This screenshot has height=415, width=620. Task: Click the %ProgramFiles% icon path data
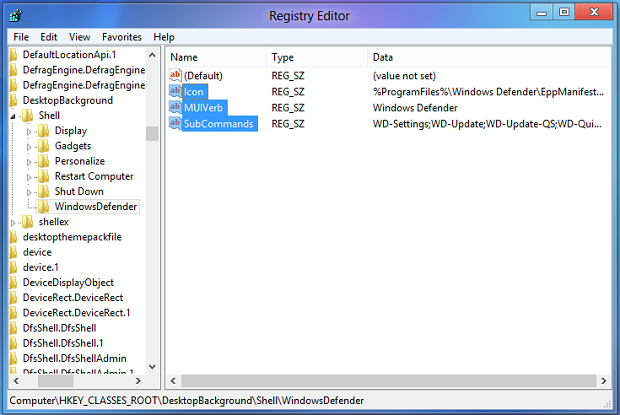[488, 92]
